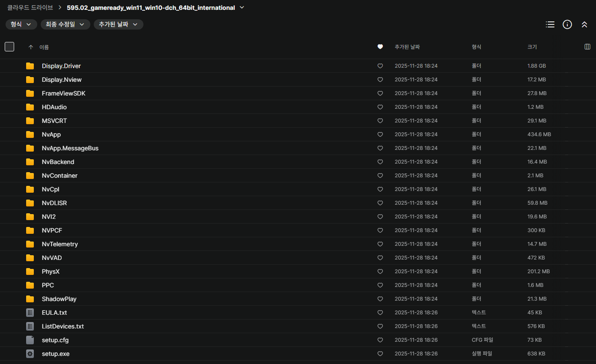This screenshot has height=364, width=596.
Task: Expand the current folder name breadcrumb dropdown chevron
Action: [242, 7]
